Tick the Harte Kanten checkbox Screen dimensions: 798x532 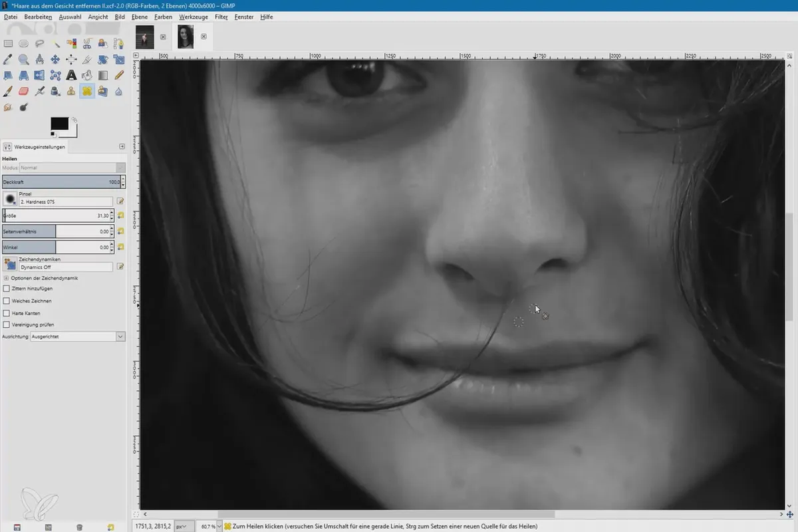coord(6,313)
